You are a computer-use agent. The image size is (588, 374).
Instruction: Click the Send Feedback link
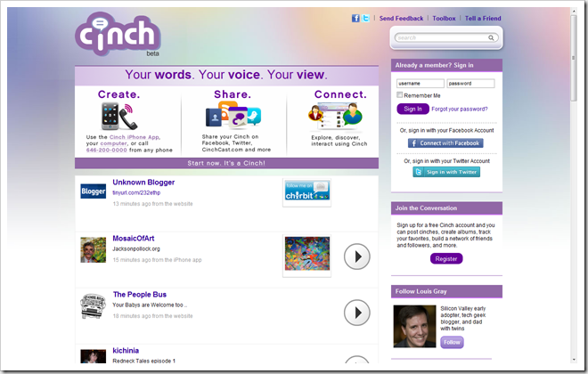401,18
